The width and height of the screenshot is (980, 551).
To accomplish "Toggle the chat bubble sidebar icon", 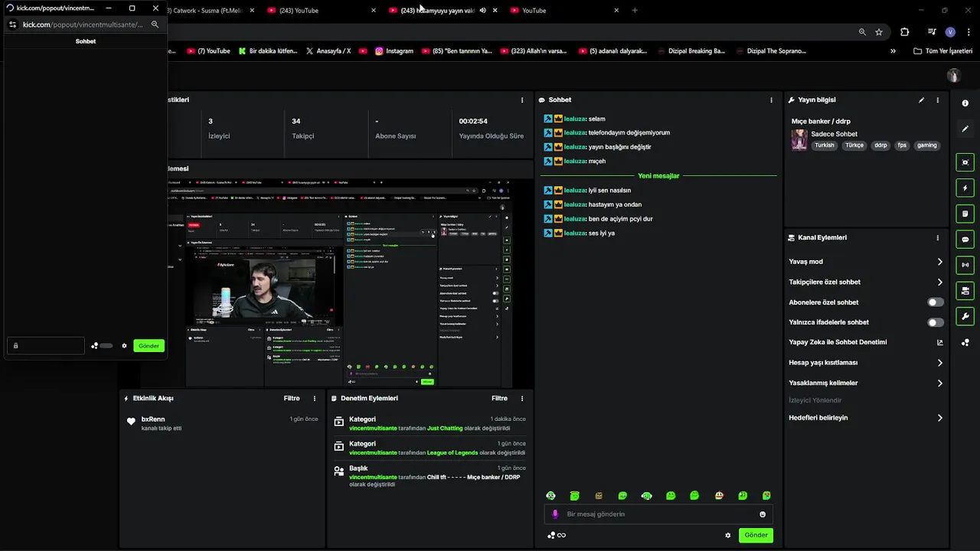I will click(965, 239).
